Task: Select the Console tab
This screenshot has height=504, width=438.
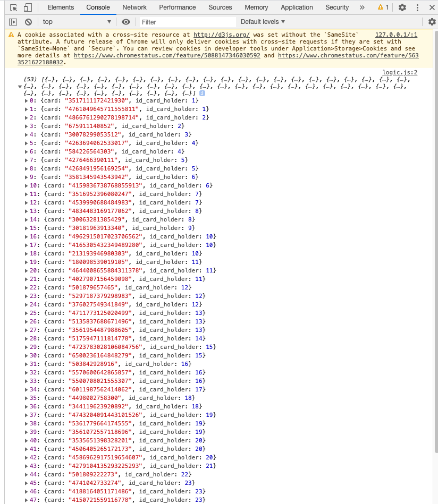Action: pyautogui.click(x=98, y=7)
